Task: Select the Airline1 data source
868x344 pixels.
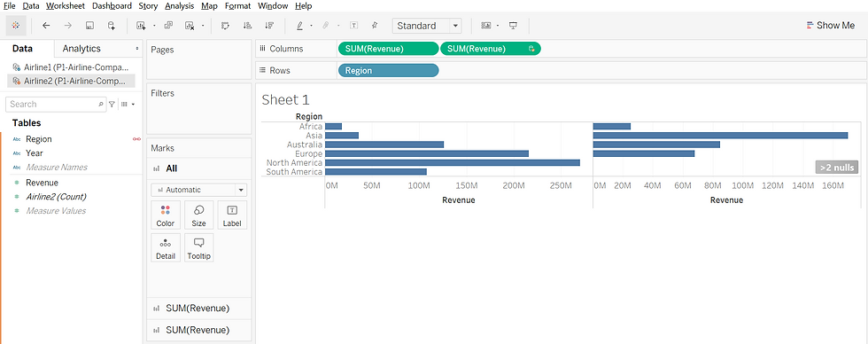Action: (x=71, y=67)
